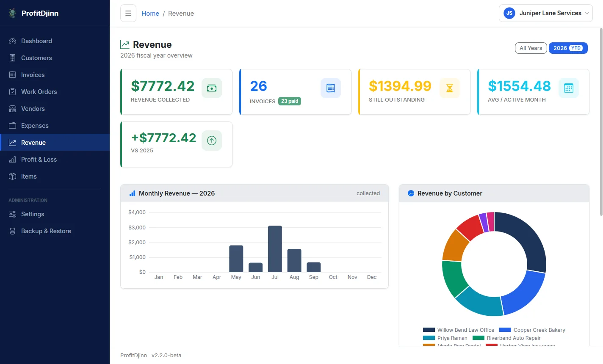Click the pie icon beside Revenue by Customer
603x364 pixels.
[411, 193]
